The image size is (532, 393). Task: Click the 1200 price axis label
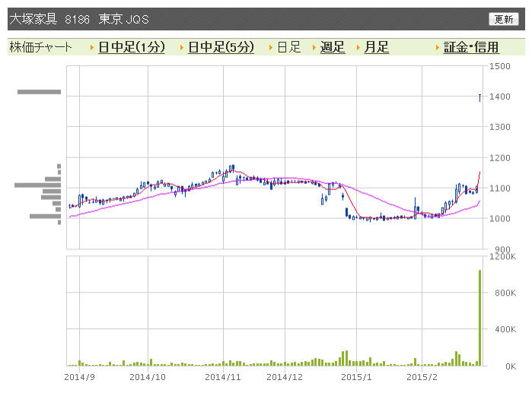coord(500,158)
